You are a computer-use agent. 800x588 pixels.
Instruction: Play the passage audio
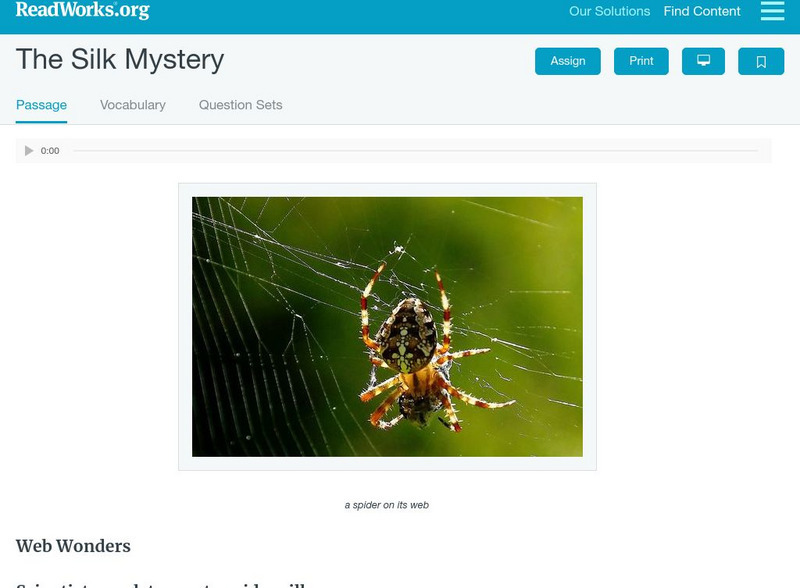(x=29, y=151)
